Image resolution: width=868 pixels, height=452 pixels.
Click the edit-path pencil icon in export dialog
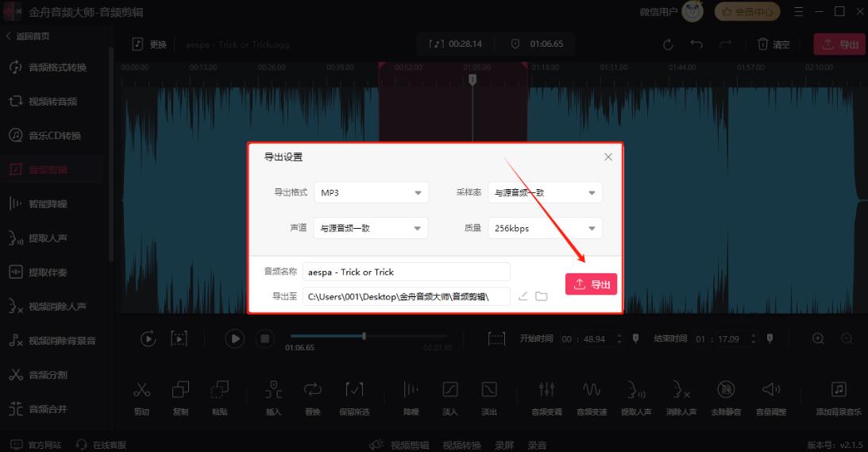point(523,296)
